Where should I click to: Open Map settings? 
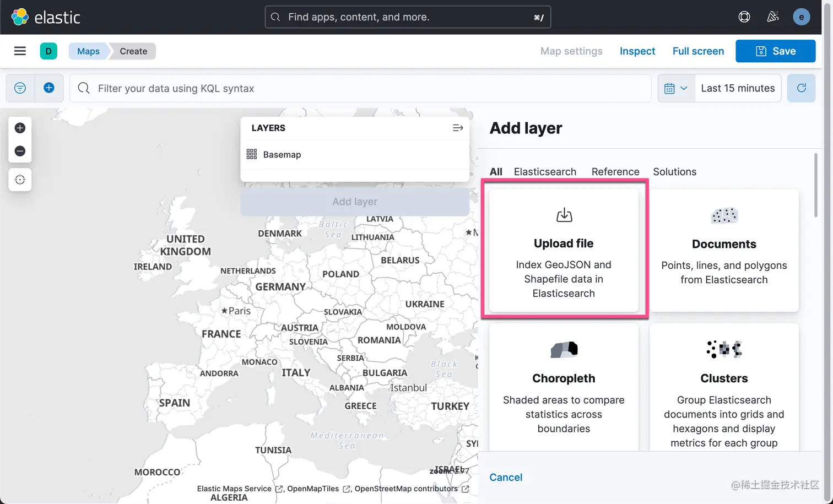point(571,51)
